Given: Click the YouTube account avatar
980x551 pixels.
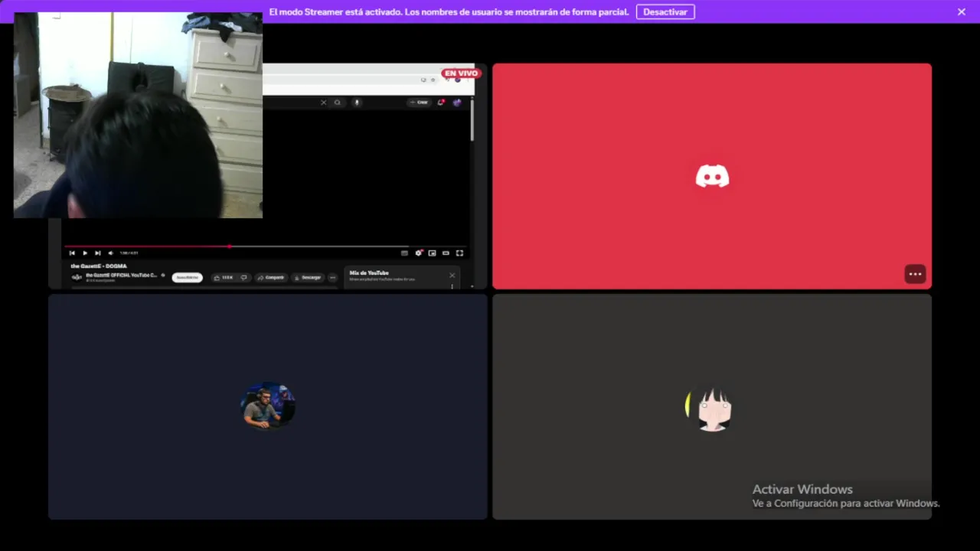Looking at the screenshot, I should (457, 103).
